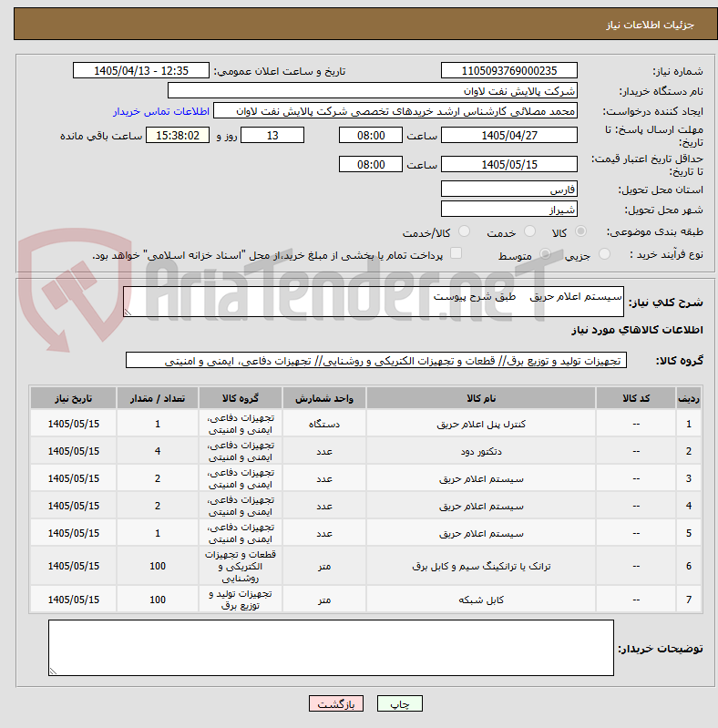Toggle the Islamic treasury payment checkbox
Screen dimensions: 718x728
point(456,253)
